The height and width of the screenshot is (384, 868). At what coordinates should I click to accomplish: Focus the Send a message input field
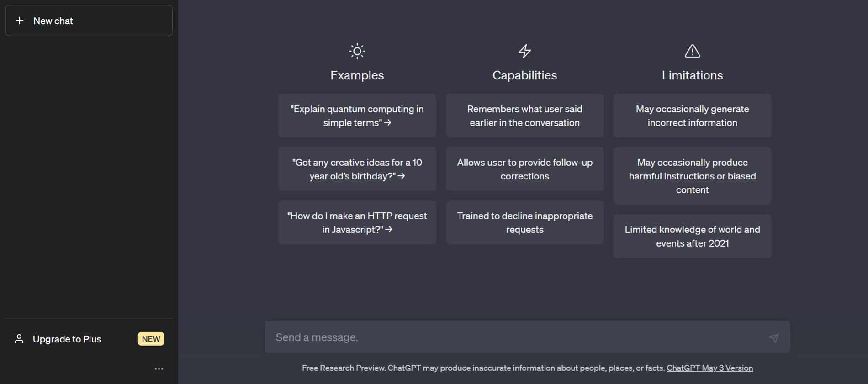[516, 337]
